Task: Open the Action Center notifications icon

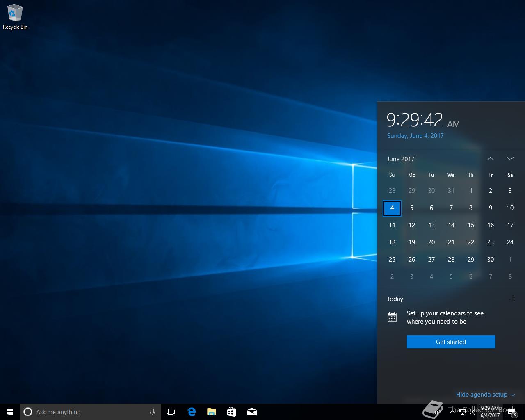Action: pos(512,412)
